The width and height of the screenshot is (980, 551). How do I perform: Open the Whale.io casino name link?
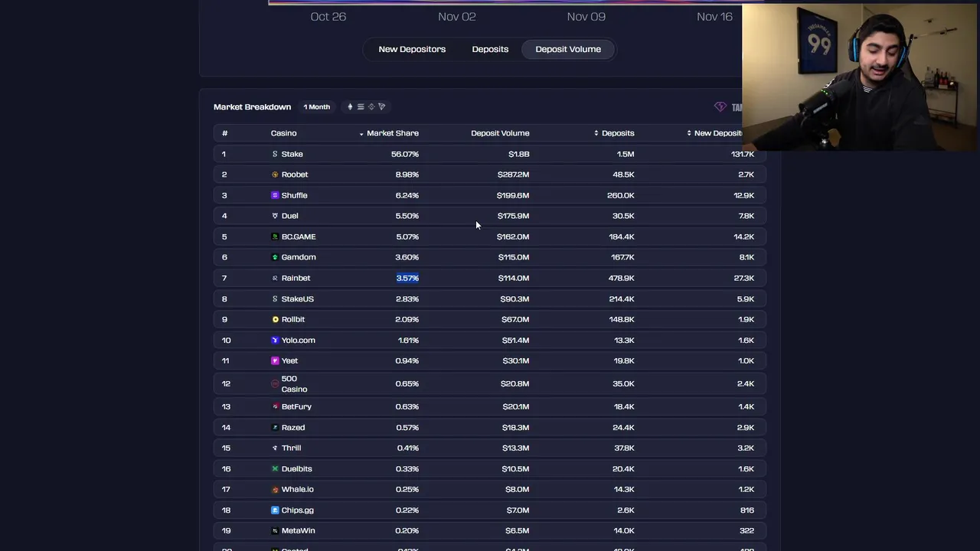pos(297,489)
